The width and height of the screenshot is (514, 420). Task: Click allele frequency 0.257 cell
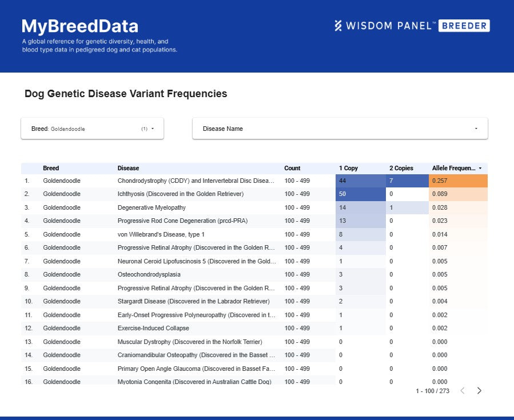click(458, 181)
